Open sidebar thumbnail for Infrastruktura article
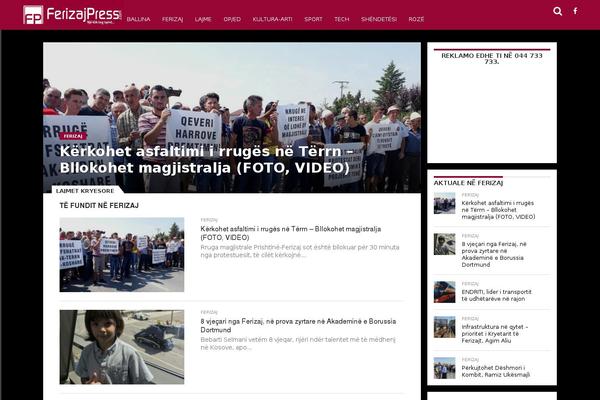600x400 pixels. tap(445, 327)
